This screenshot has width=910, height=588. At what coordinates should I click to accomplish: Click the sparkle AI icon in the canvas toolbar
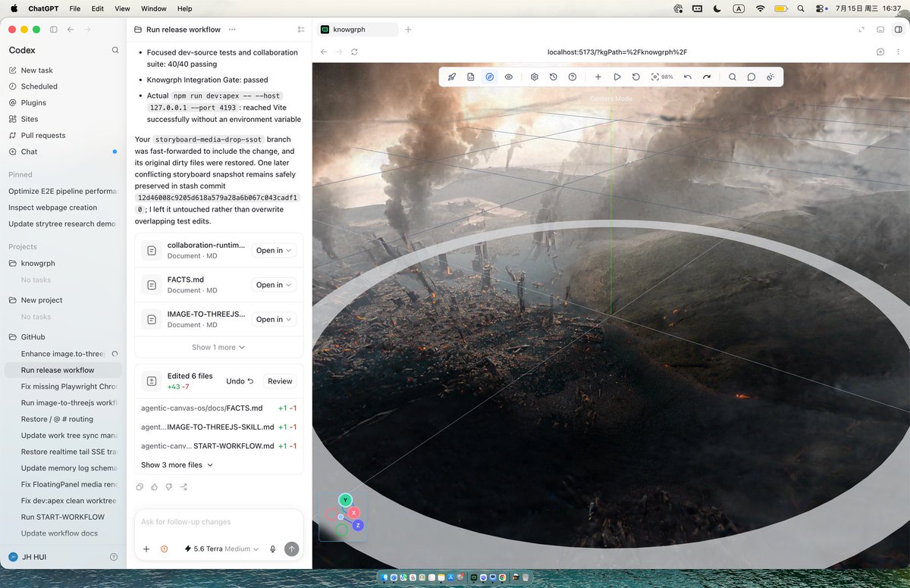[x=770, y=77]
